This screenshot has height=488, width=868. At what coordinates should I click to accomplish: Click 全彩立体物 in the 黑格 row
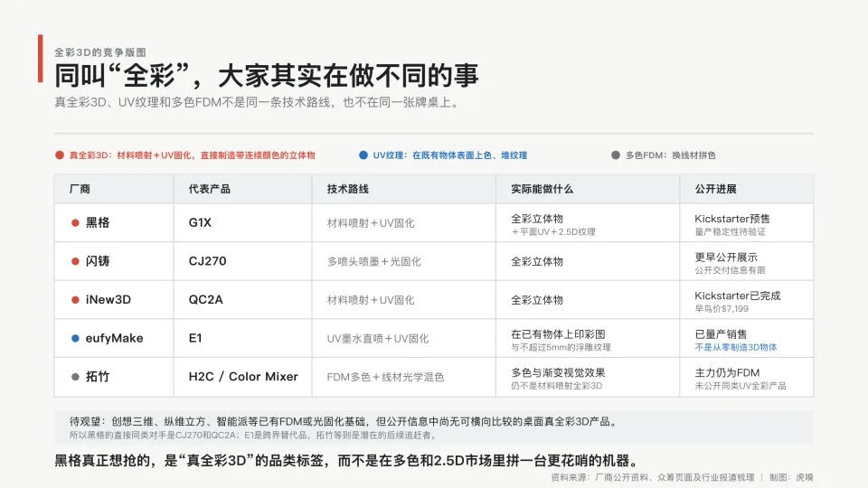pyautogui.click(x=537, y=219)
